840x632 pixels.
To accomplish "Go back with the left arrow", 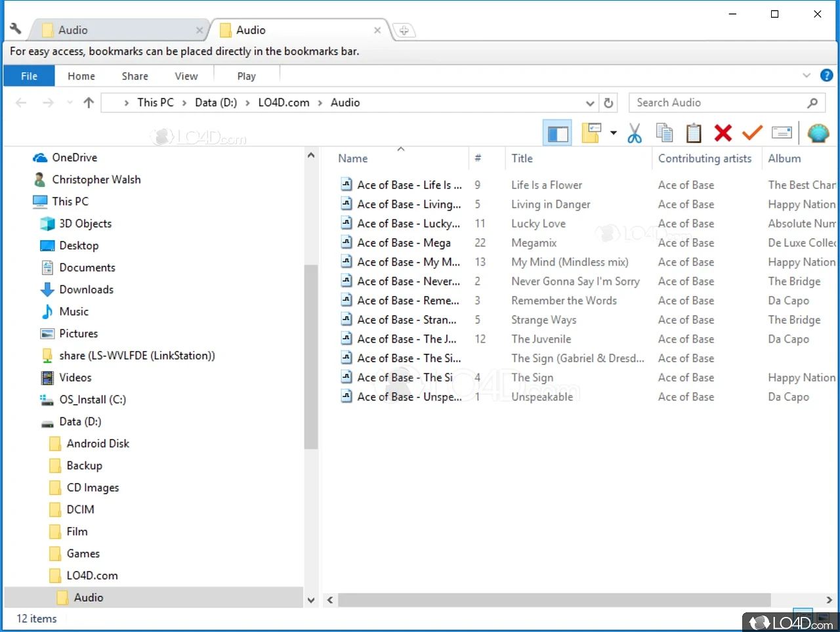I will pyautogui.click(x=21, y=102).
